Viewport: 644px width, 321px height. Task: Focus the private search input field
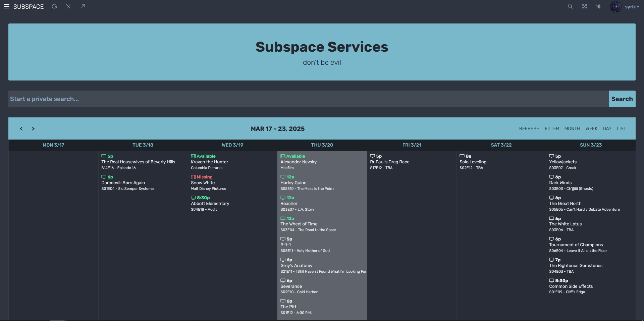[x=309, y=99]
